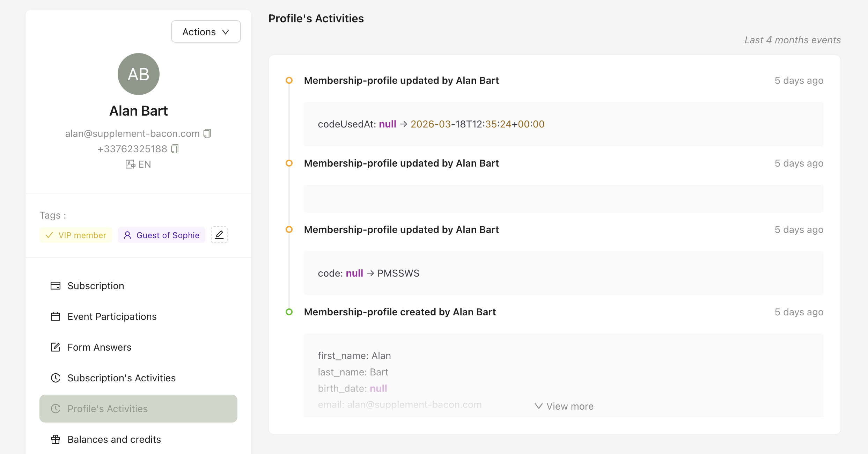Viewport: 868px width, 454px height.
Task: Open the Actions dropdown
Action: 206,32
